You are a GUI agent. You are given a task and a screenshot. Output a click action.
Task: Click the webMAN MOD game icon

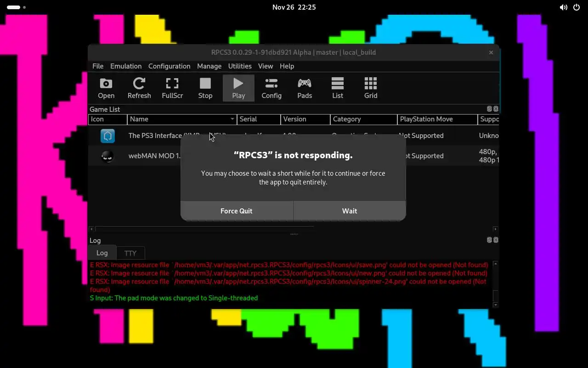(107, 156)
